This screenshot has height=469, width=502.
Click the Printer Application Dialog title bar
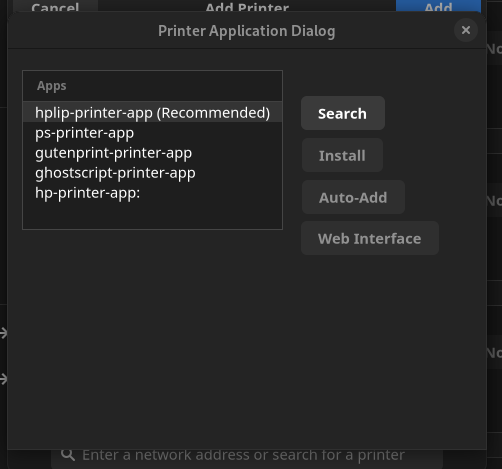point(247,31)
